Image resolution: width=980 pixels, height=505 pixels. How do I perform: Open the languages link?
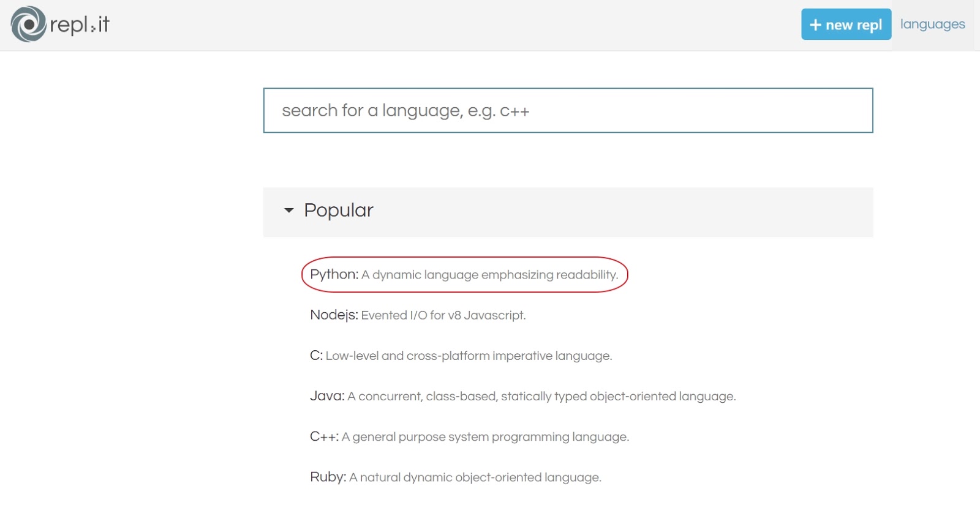[932, 24]
